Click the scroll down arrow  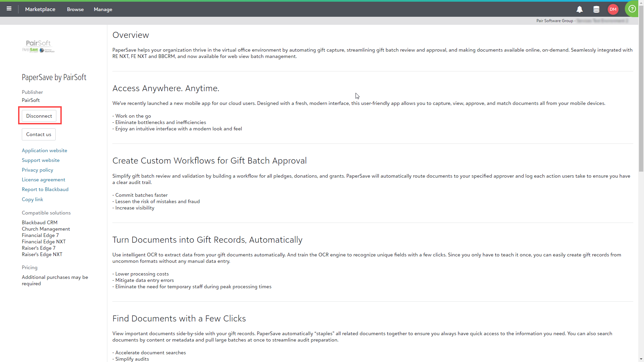[641, 359]
